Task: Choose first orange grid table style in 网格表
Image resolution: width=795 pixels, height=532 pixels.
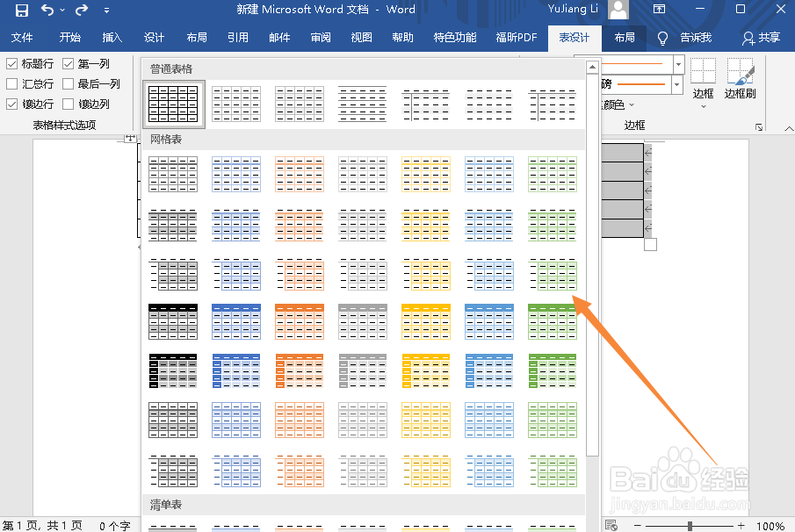Action: pos(300,175)
